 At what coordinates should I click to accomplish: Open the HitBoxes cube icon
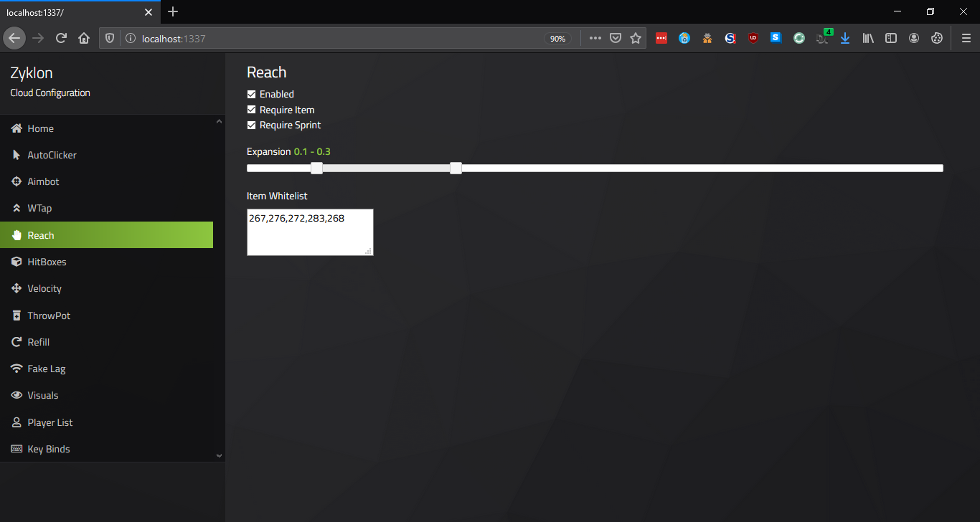17,262
